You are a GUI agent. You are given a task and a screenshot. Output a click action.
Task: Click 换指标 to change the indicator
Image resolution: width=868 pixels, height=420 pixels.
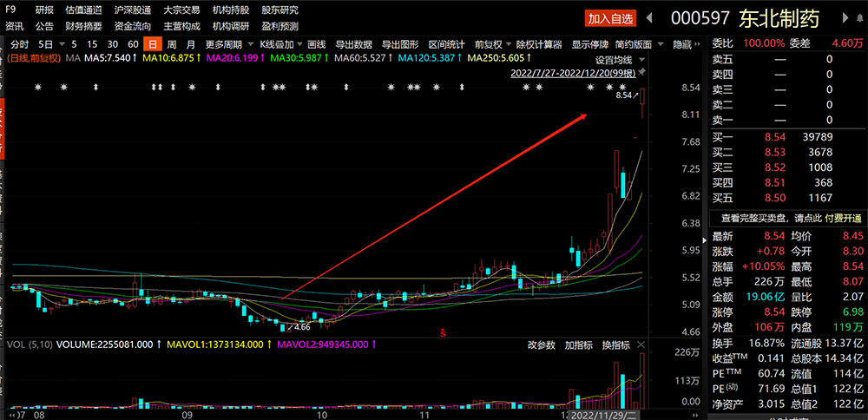(615, 345)
